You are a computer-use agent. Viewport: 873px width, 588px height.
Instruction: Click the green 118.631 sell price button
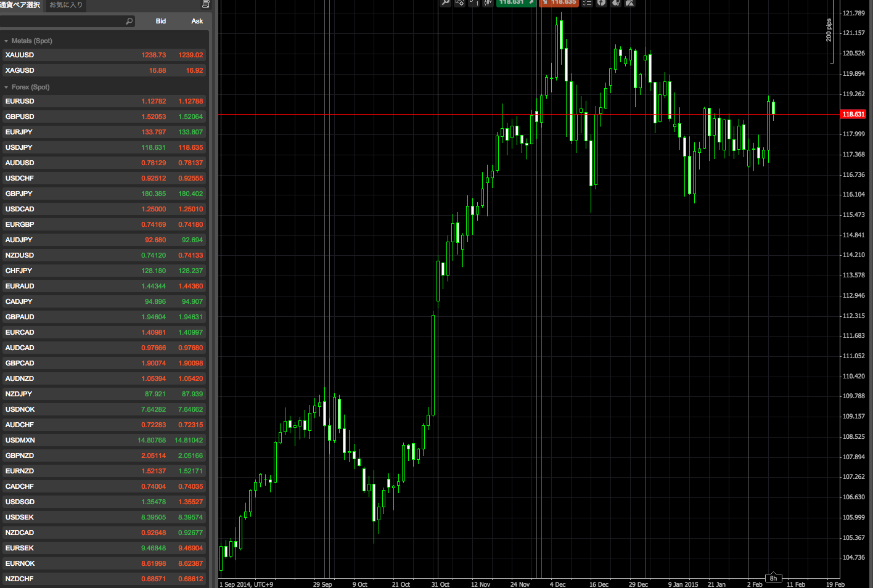[x=516, y=2]
